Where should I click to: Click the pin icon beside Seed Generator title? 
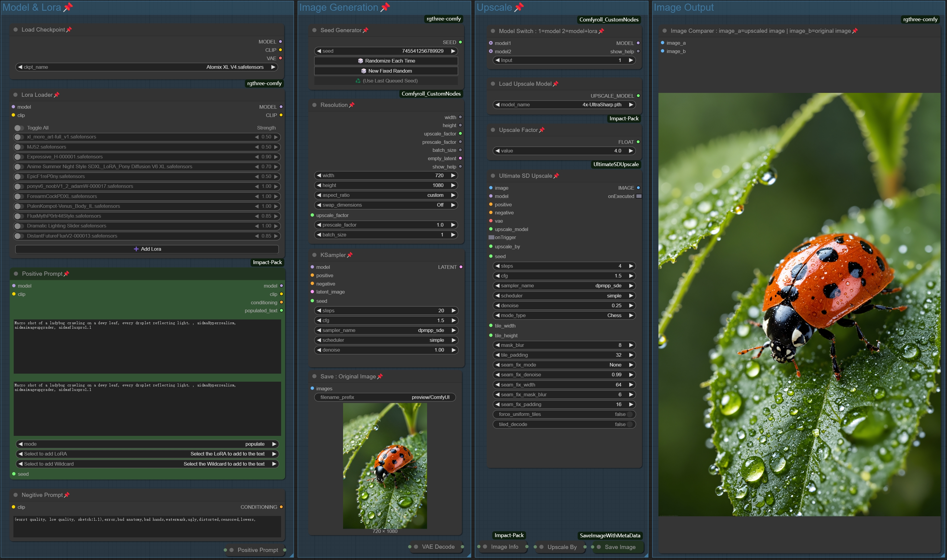[x=365, y=30]
